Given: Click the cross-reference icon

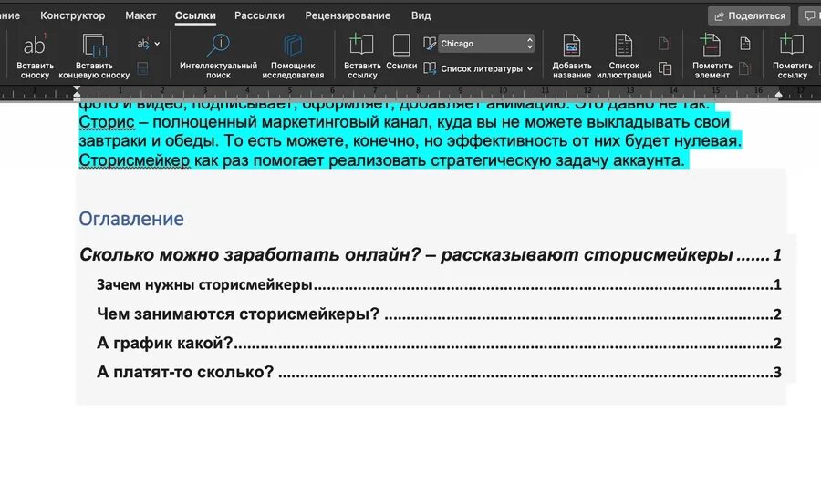Looking at the screenshot, I should click(x=665, y=68).
